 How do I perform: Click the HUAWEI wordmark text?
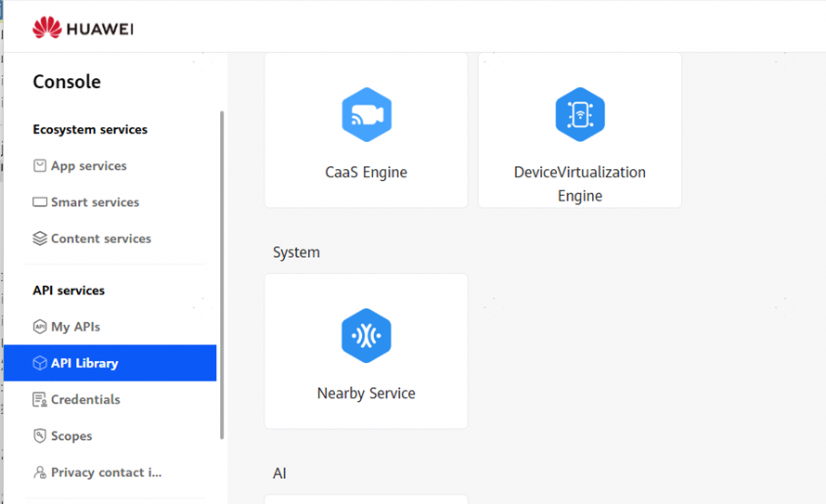coord(100,29)
